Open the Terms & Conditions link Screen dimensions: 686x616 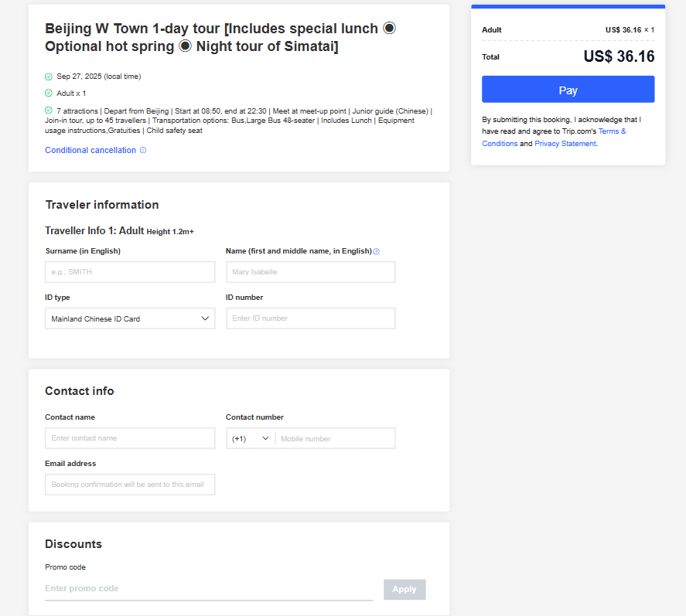611,131
